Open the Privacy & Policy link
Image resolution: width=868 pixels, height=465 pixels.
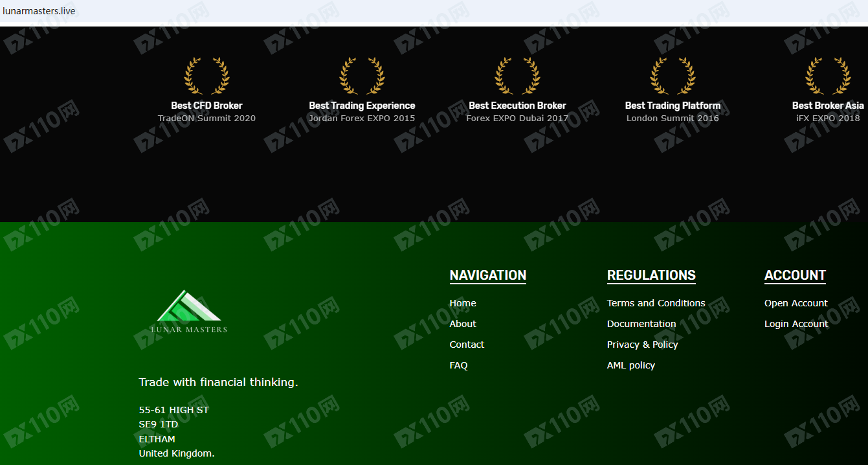point(642,345)
